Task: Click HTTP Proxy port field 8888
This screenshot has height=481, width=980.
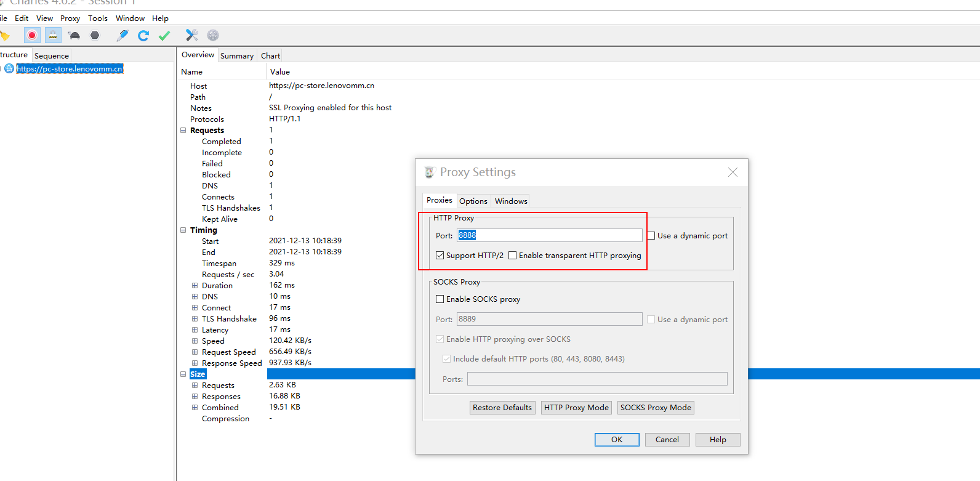Action: point(550,235)
